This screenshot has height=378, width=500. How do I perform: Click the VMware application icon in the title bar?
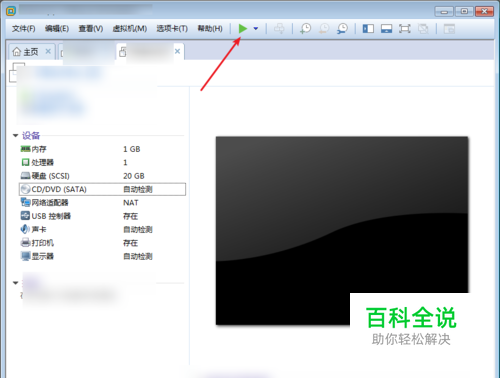pos(11,11)
